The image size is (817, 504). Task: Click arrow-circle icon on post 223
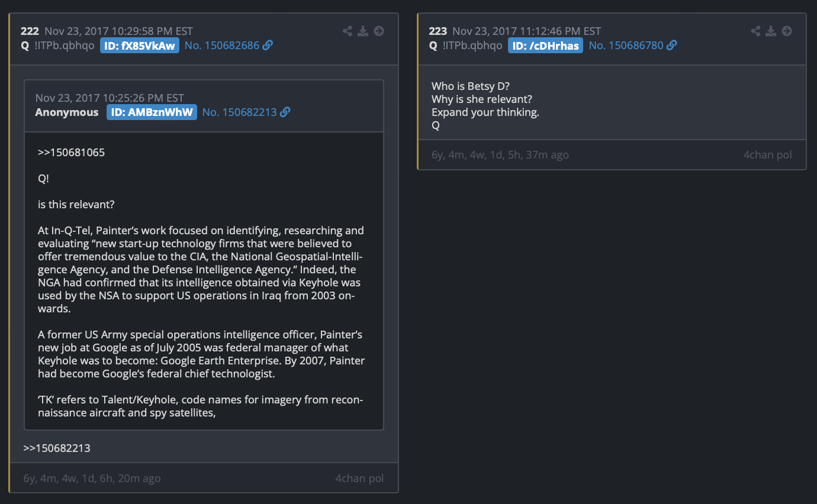[x=787, y=31]
